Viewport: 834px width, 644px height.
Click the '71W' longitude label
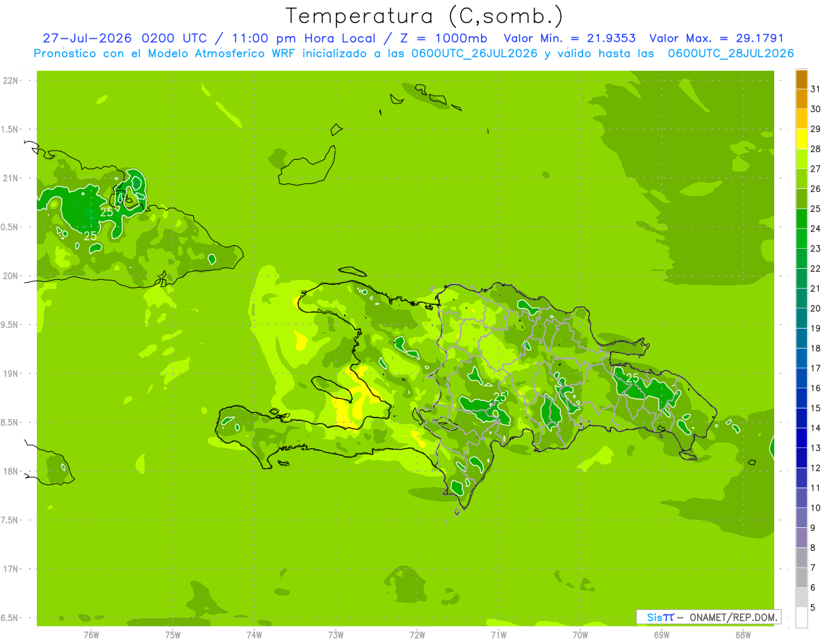498,634
